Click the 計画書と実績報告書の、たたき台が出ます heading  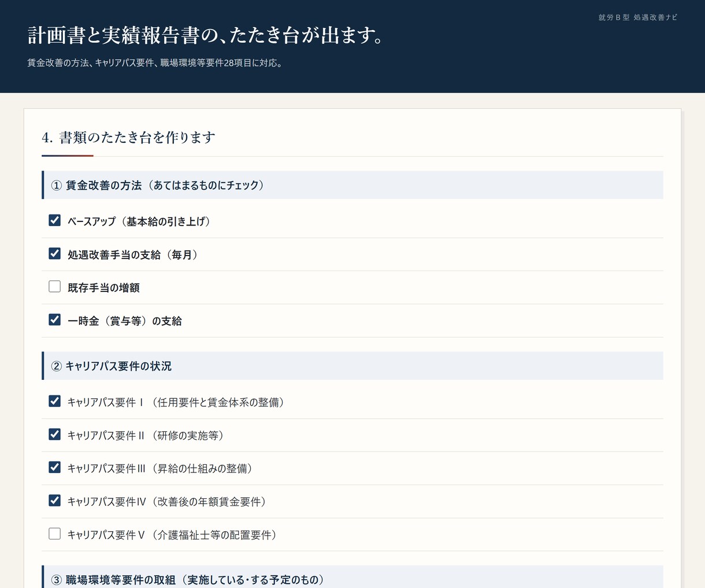point(206,35)
